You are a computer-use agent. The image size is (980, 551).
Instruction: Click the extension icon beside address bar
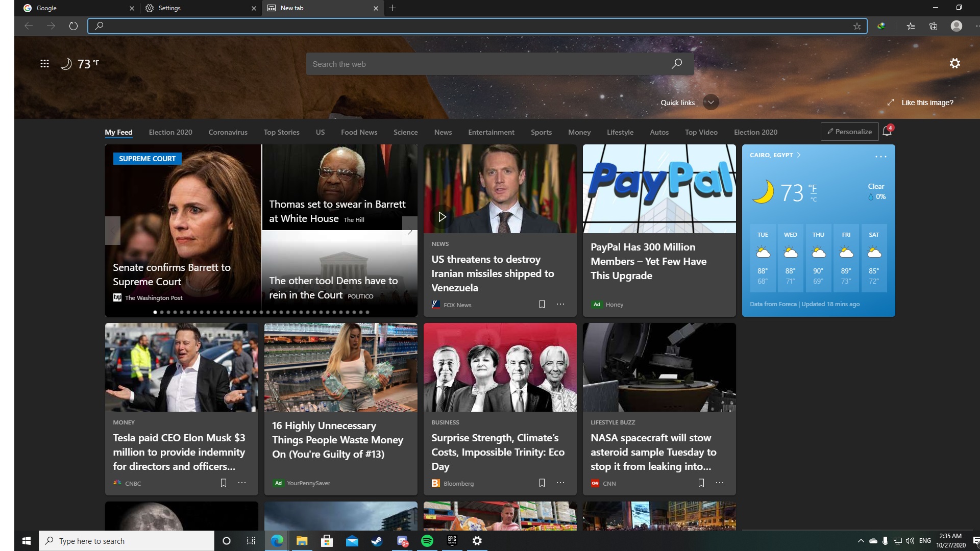point(881,26)
